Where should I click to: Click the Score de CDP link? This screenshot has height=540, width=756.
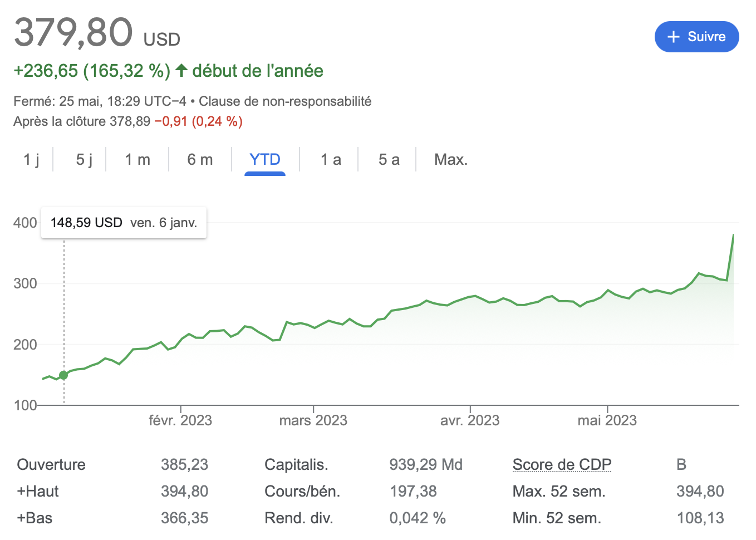pos(562,464)
